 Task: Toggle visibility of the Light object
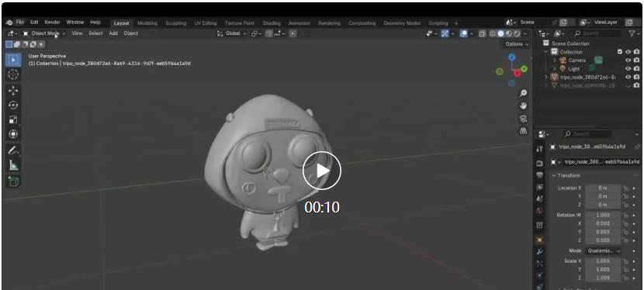pos(628,68)
